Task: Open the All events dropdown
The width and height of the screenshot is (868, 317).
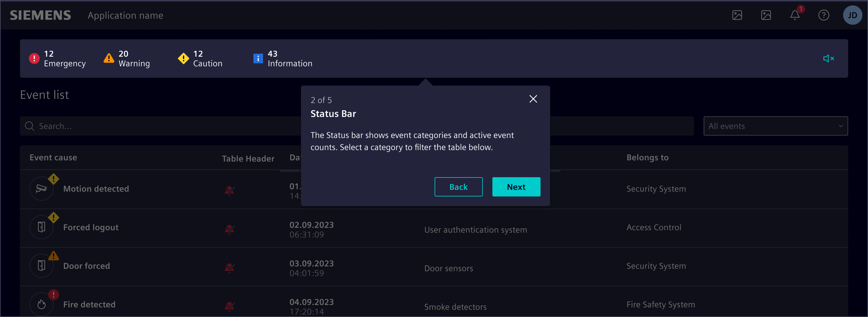Action: (x=775, y=126)
